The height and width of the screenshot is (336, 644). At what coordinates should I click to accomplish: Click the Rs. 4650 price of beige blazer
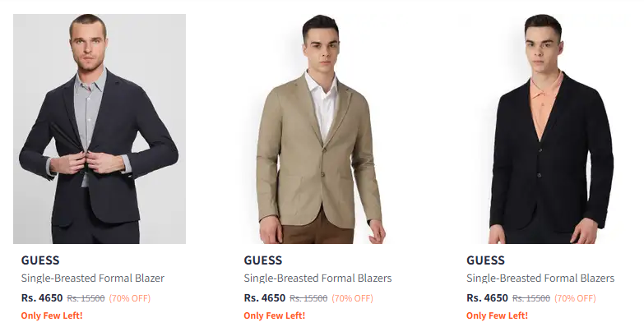pyautogui.click(x=265, y=298)
